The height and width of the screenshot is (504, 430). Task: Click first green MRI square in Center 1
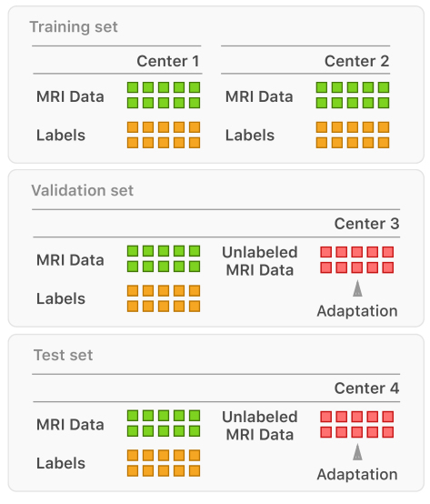(x=133, y=87)
